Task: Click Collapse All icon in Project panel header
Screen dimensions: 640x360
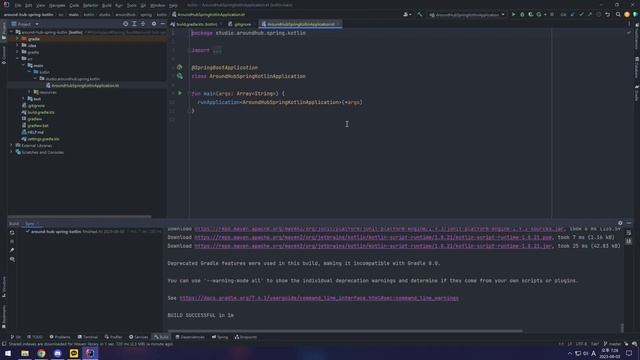Action: pyautogui.click(x=143, y=24)
